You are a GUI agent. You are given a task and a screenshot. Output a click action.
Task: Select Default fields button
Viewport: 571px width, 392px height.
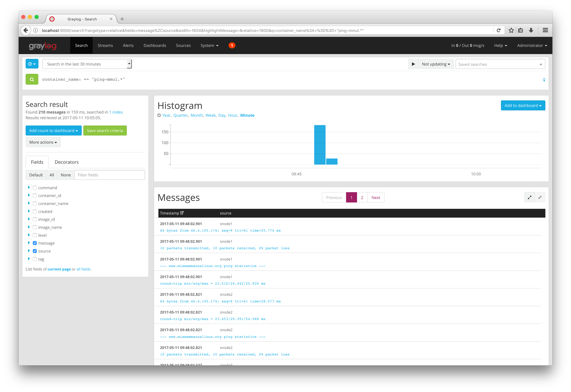pyautogui.click(x=36, y=175)
